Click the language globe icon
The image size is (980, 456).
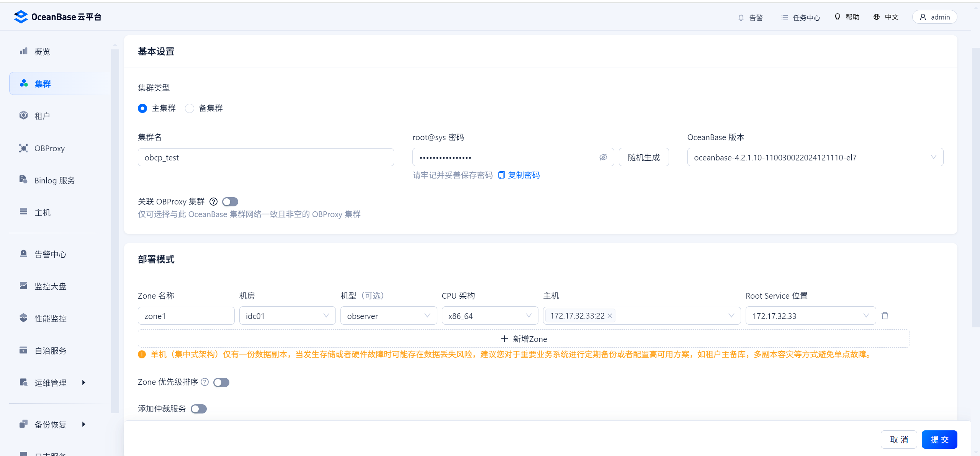click(x=877, y=17)
